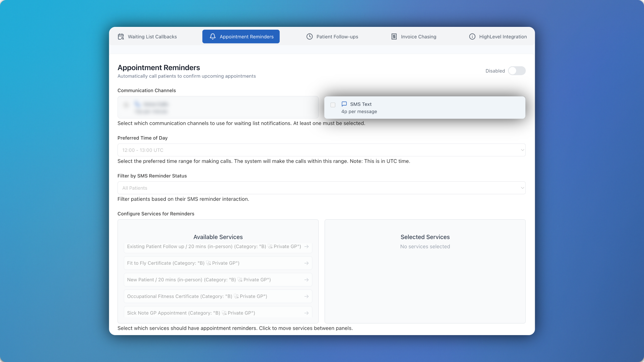The height and width of the screenshot is (362, 644).
Task: Click the invoice receipt icon beside Invoice Chasing
Action: coord(394,37)
